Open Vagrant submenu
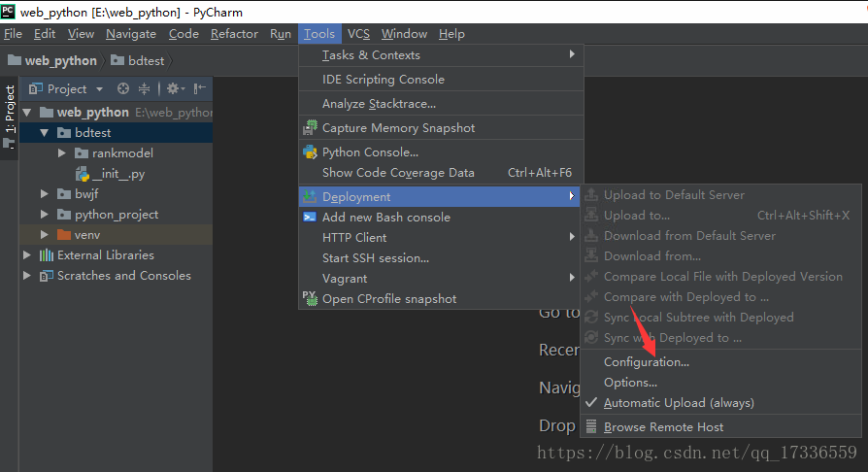Image resolution: width=868 pixels, height=472 pixels. coord(440,278)
